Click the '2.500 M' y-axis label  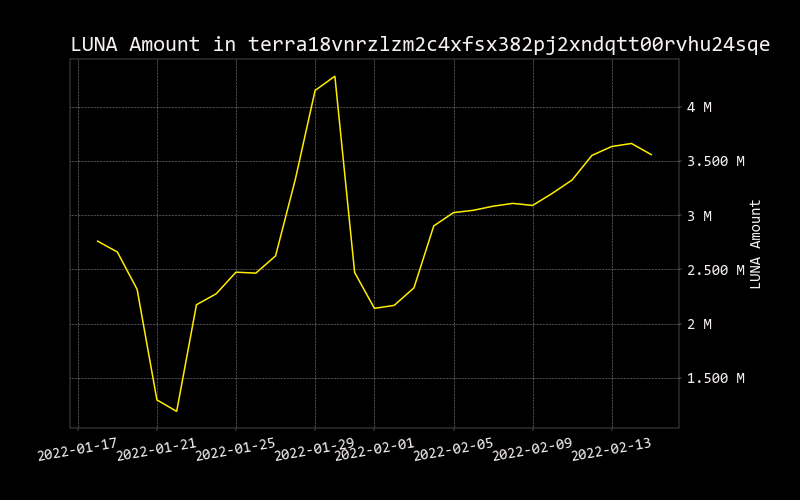click(x=715, y=270)
